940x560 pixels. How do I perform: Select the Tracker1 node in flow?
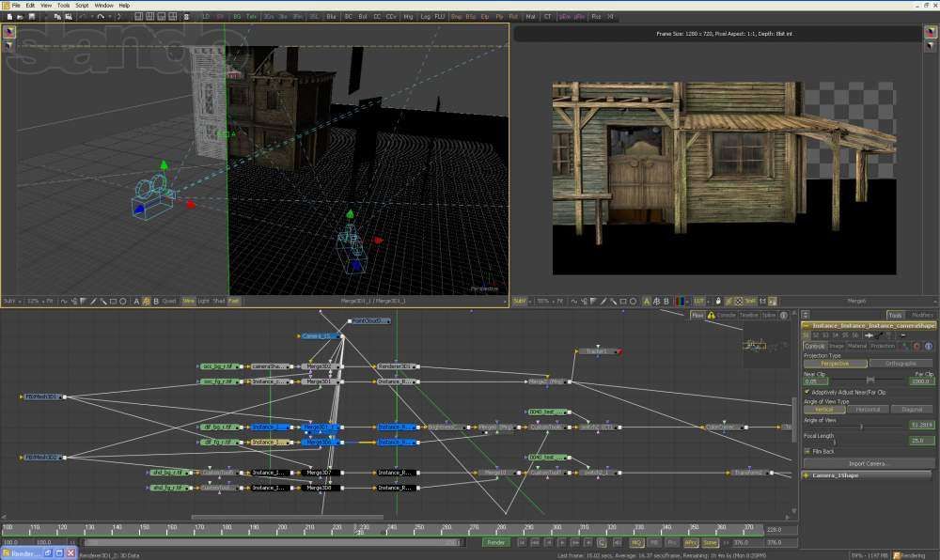tap(595, 351)
